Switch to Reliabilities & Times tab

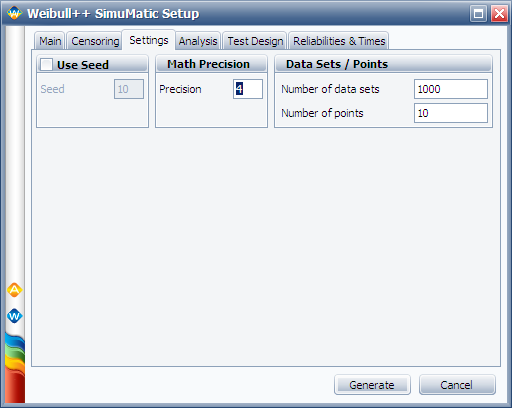(339, 41)
